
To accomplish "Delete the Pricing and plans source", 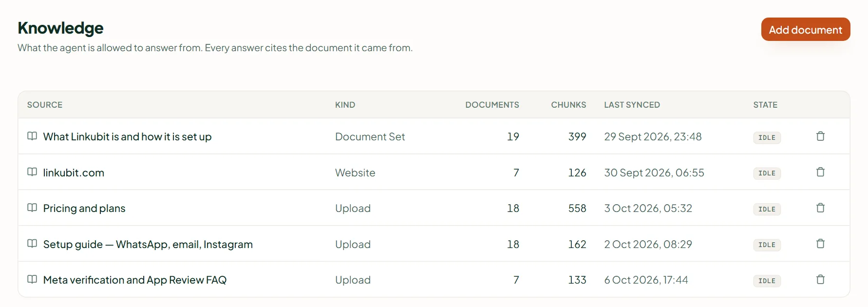I will (x=820, y=208).
